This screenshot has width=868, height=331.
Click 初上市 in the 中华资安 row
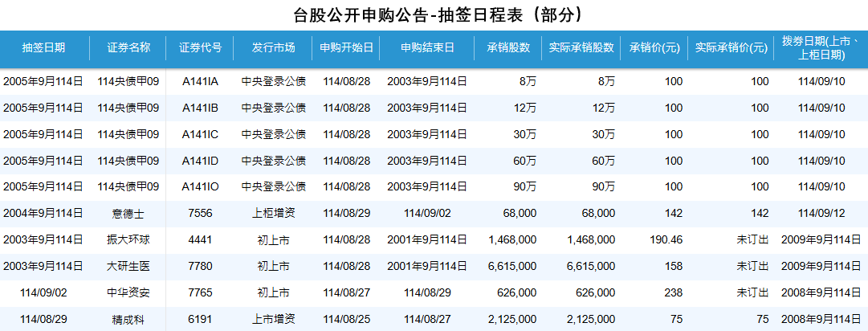(x=274, y=292)
